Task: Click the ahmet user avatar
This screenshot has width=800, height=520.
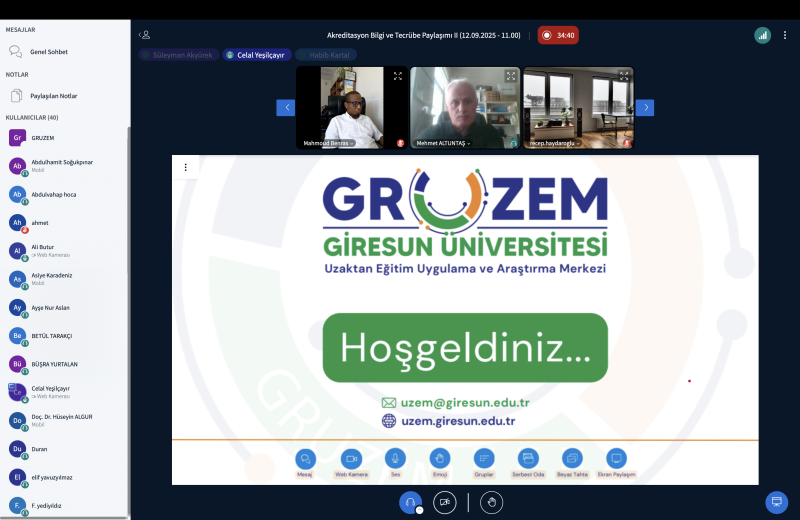Action: pyautogui.click(x=17, y=222)
